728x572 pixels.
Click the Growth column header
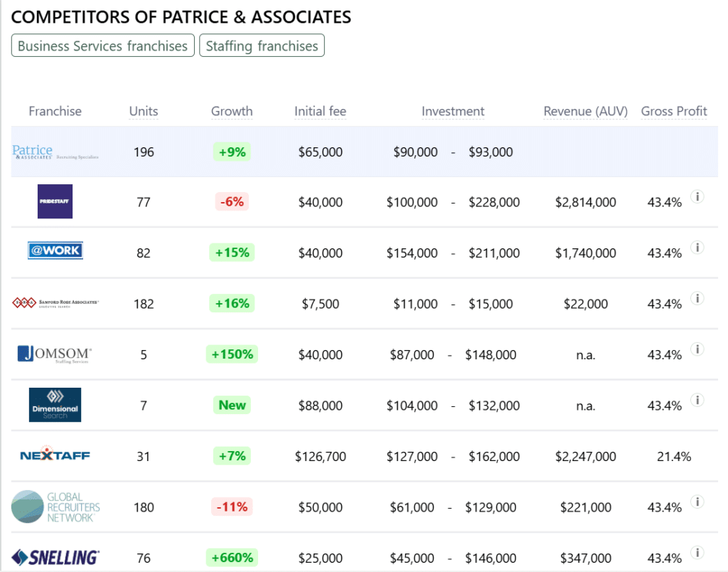coord(232,111)
